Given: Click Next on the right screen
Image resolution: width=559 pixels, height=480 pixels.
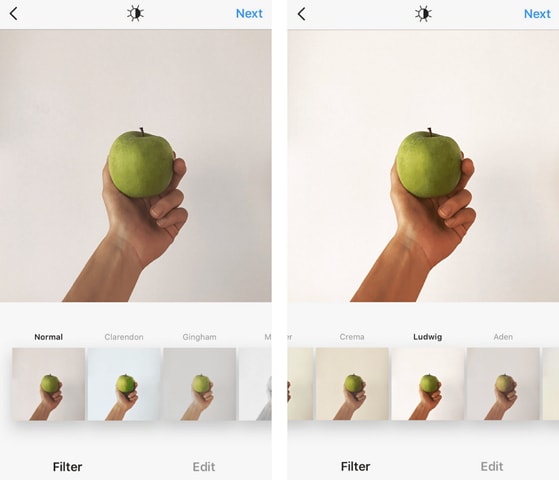Looking at the screenshot, I should coord(537,14).
